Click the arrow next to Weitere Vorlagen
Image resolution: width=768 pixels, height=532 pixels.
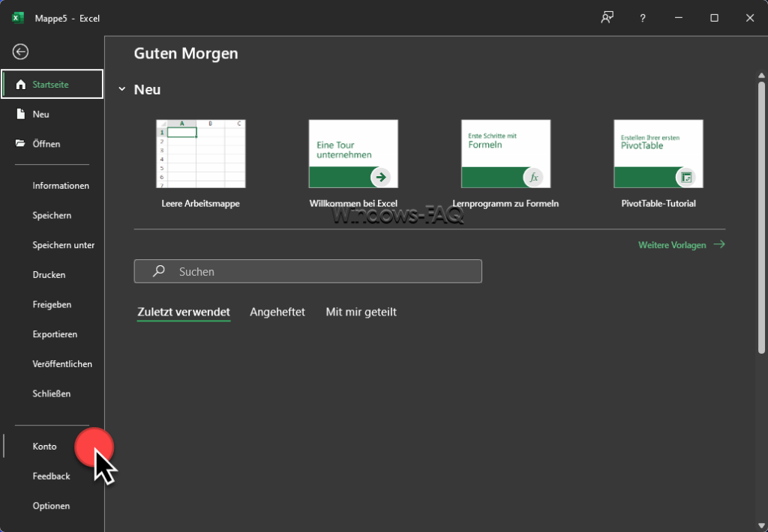pos(719,244)
